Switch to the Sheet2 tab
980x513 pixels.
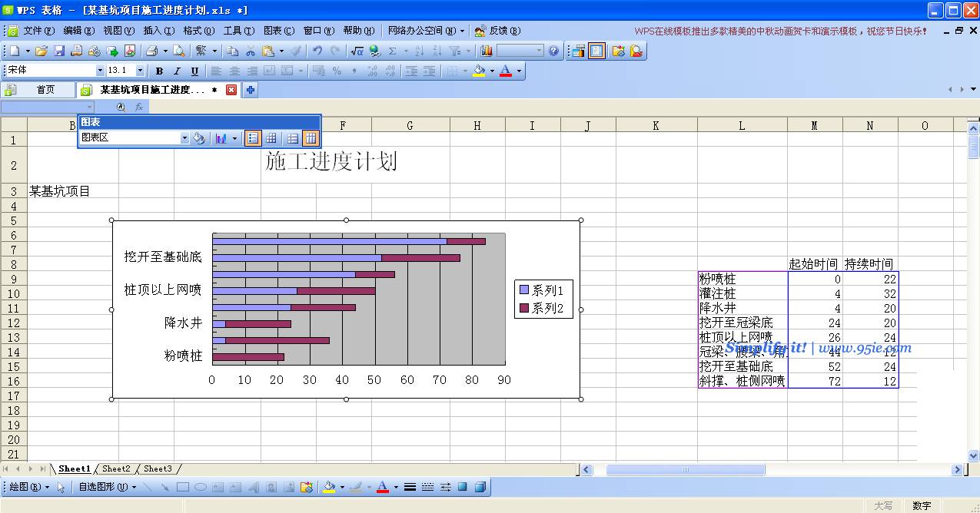coord(117,468)
